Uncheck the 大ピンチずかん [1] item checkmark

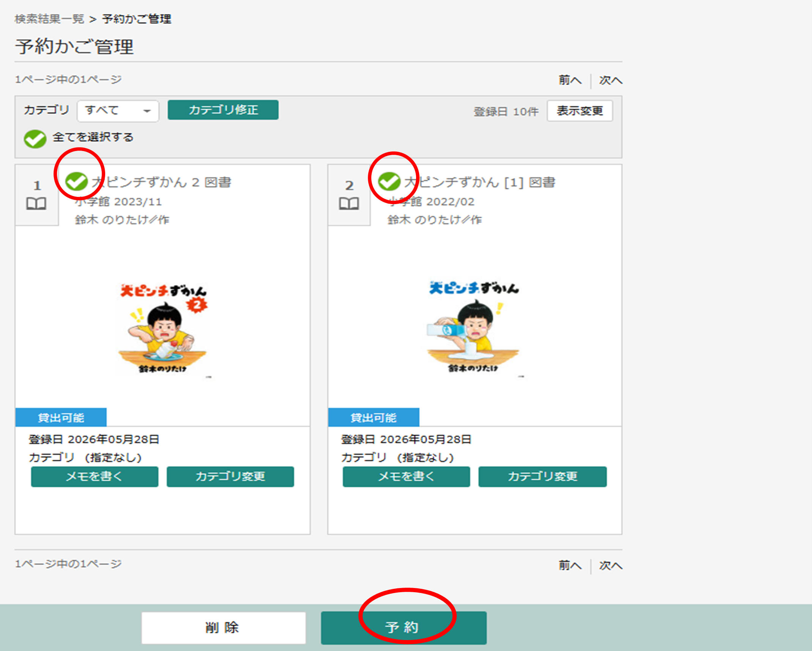click(389, 182)
